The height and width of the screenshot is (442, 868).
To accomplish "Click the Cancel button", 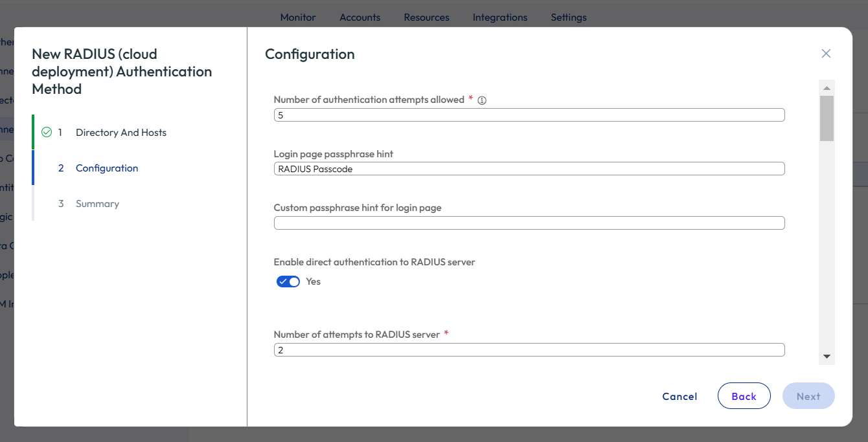I will [680, 397].
